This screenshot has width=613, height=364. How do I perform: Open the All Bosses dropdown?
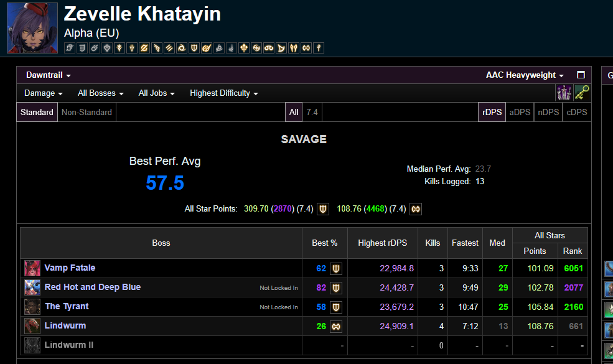pos(100,93)
